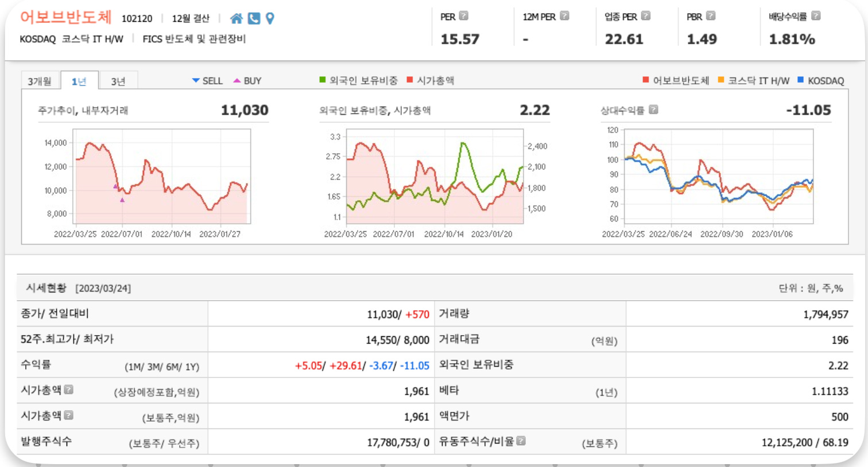The width and height of the screenshot is (868, 467).
Task: Click the +570 change value
Action: 417,314
